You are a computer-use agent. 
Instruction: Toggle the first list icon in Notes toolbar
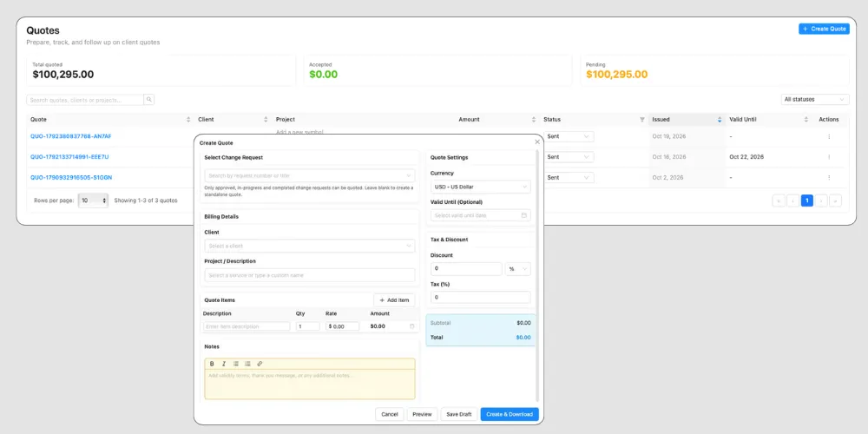236,364
